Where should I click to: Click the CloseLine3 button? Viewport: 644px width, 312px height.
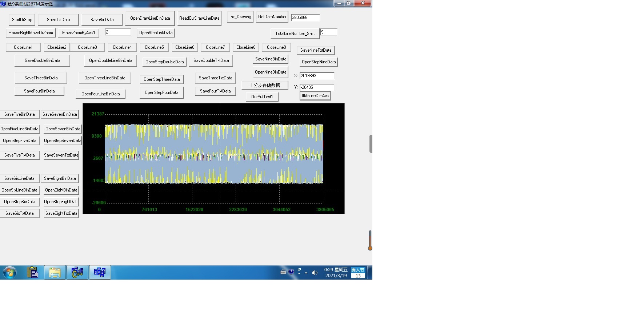click(x=88, y=47)
